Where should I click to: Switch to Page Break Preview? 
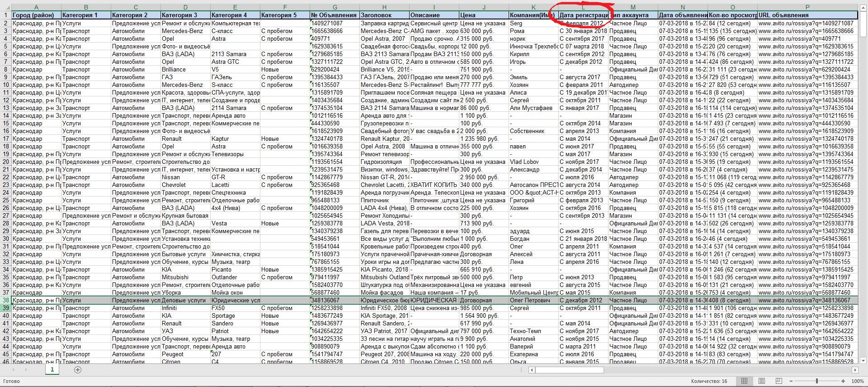coord(778,381)
